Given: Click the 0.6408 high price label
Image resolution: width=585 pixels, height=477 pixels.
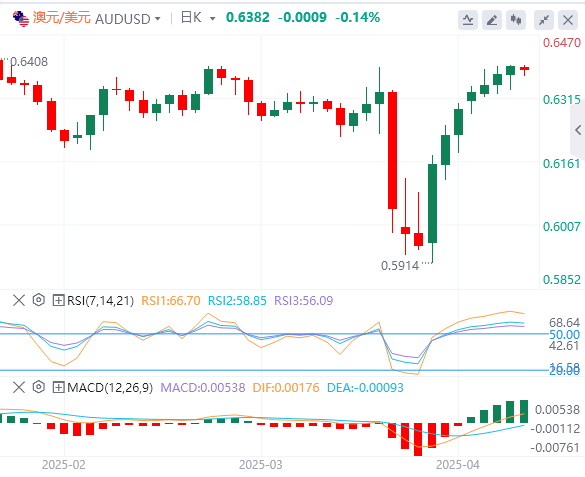Looking at the screenshot, I should (29, 62).
